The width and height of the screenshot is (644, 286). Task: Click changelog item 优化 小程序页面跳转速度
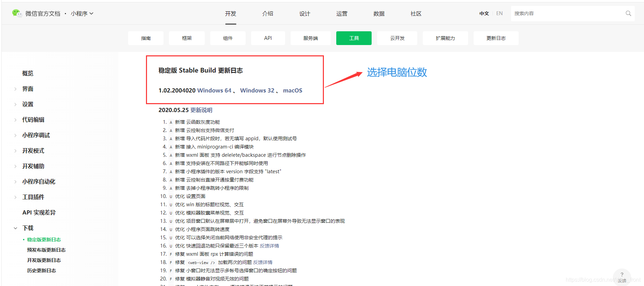pyautogui.click(x=202, y=229)
